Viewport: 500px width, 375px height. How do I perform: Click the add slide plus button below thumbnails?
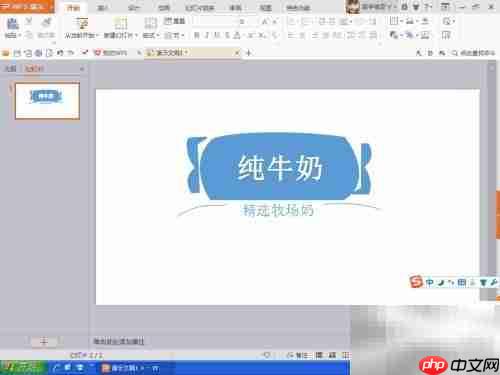click(44, 341)
